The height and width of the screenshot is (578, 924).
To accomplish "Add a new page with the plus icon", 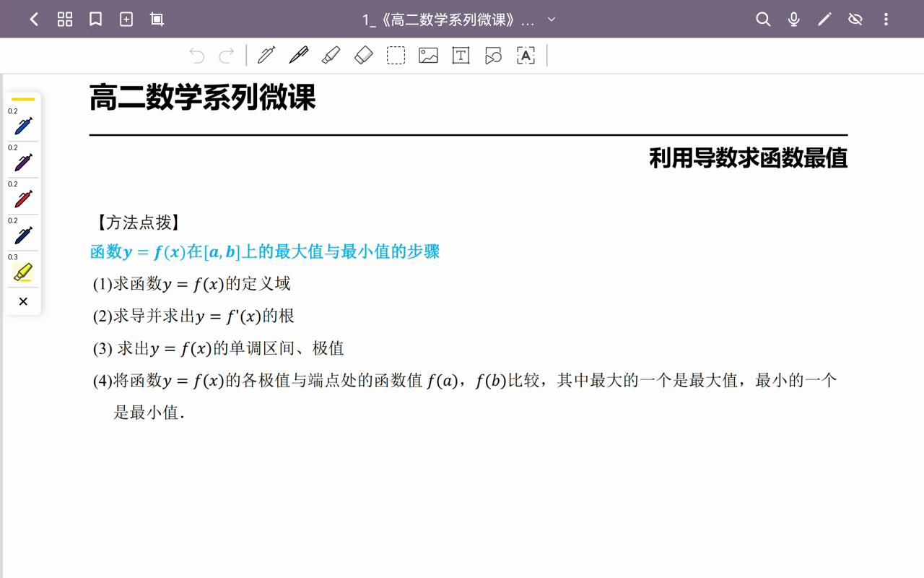I will 126,20.
